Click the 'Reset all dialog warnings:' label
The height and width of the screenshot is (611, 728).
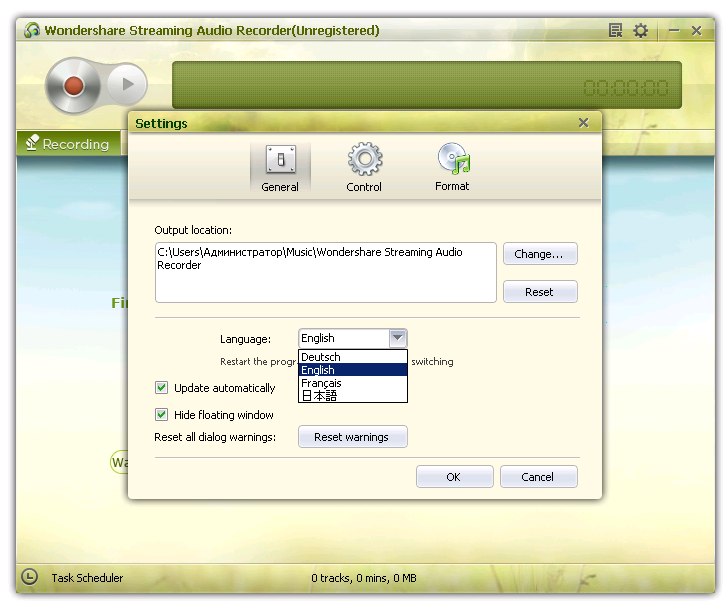click(215, 437)
